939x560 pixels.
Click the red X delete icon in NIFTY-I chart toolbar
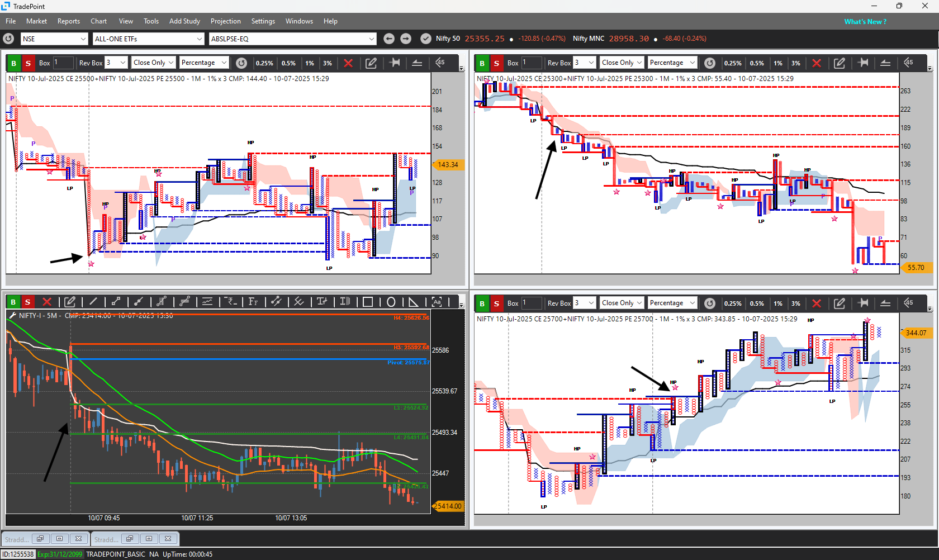click(47, 302)
